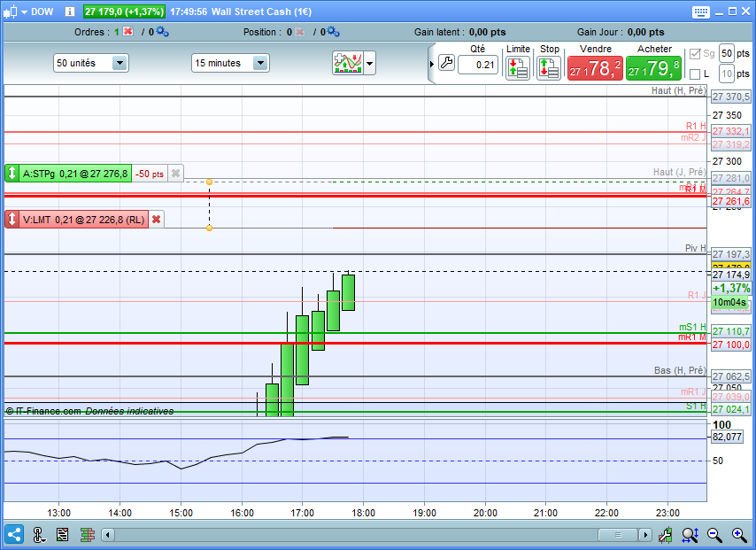Viewport: 756px width, 550px height.
Task: Open the trading settings wrench icon
Action: (446, 63)
